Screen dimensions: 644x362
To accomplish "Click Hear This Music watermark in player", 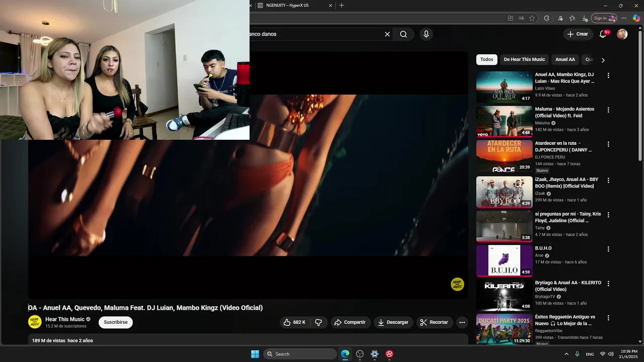I will click(457, 284).
